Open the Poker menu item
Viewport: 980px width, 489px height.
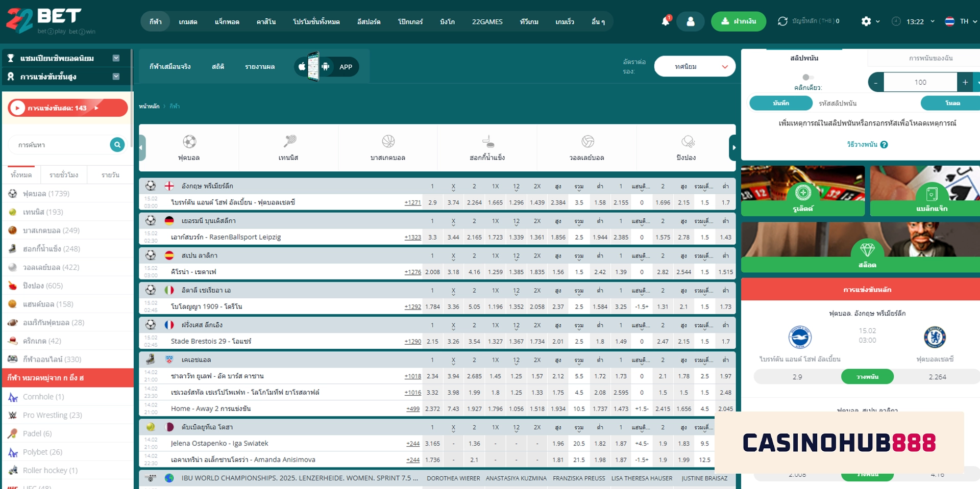tap(410, 21)
